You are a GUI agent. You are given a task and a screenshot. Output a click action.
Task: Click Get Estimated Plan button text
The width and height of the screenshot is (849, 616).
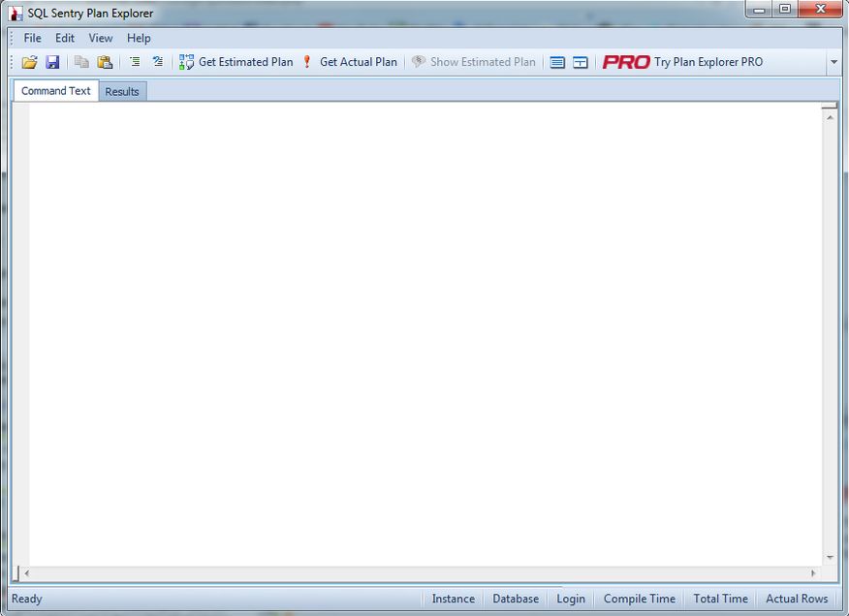[x=246, y=62]
